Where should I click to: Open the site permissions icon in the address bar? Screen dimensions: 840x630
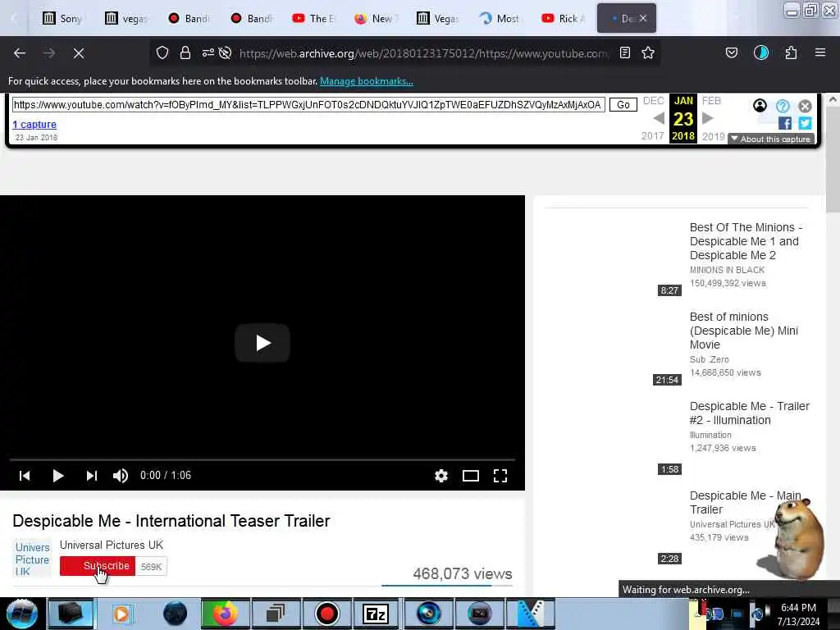point(208,52)
